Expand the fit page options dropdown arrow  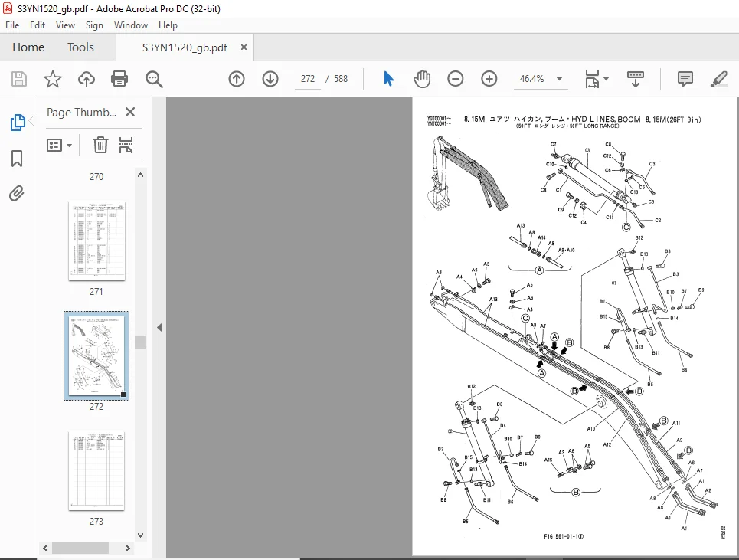606,79
